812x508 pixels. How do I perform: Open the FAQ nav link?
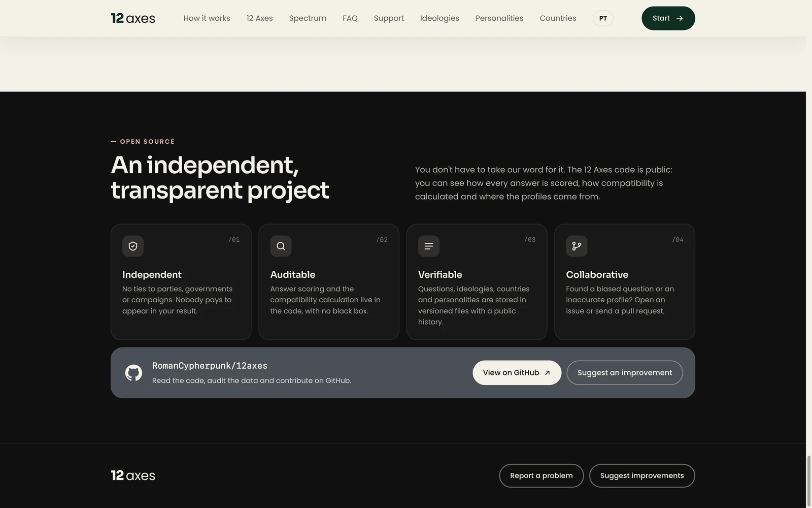(x=350, y=18)
